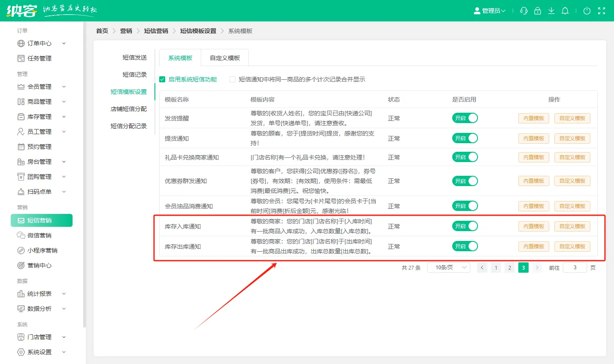This screenshot has height=364, width=614.
Task: Go to page 1 of results
Action: click(x=496, y=268)
